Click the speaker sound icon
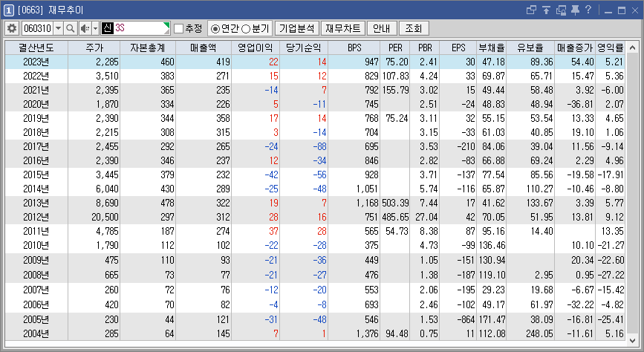 pos(85,28)
